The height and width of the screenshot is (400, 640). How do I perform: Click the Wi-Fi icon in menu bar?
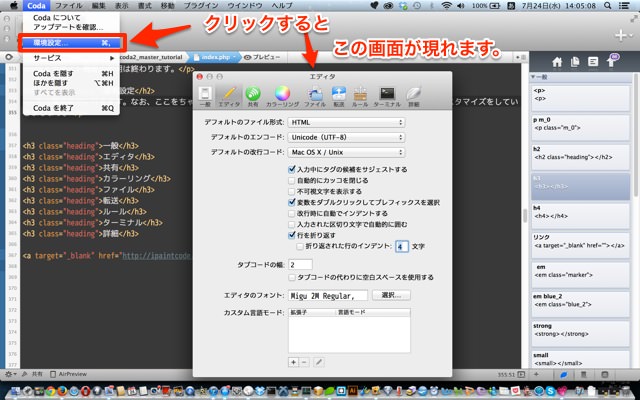(447, 6)
